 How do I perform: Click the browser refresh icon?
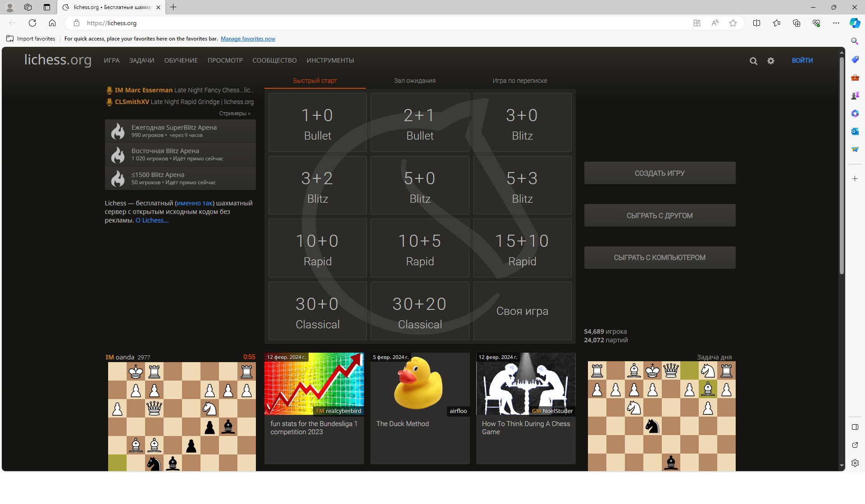coord(32,23)
